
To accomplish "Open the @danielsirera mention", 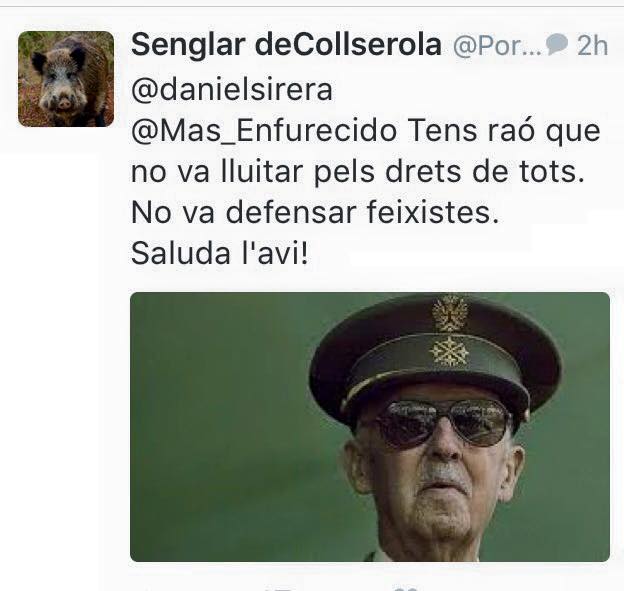I will pos(232,90).
